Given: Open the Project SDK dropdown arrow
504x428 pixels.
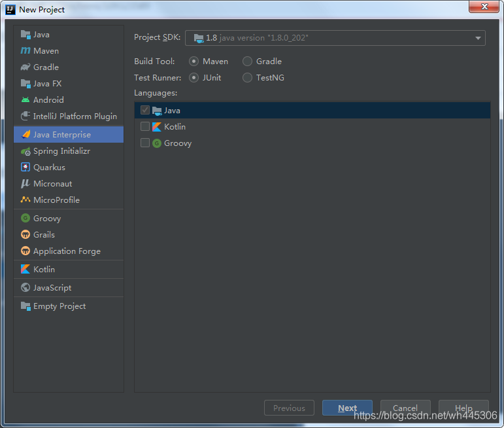Looking at the screenshot, I should coord(478,38).
